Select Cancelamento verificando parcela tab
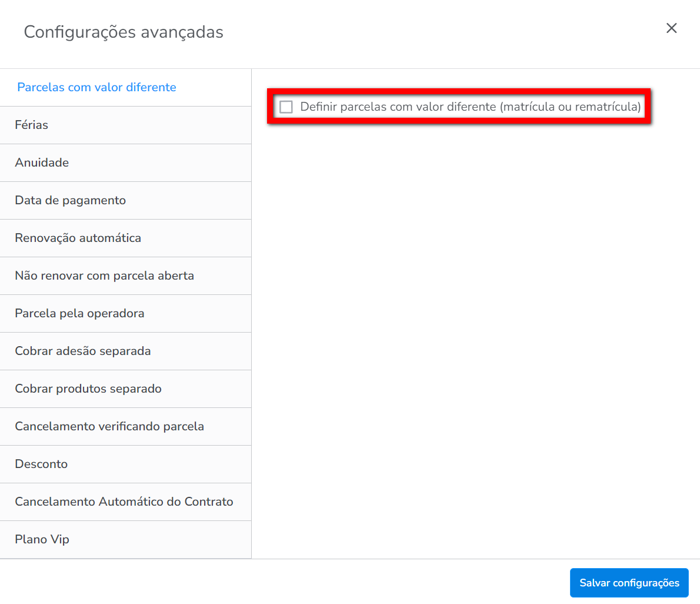 [109, 426]
